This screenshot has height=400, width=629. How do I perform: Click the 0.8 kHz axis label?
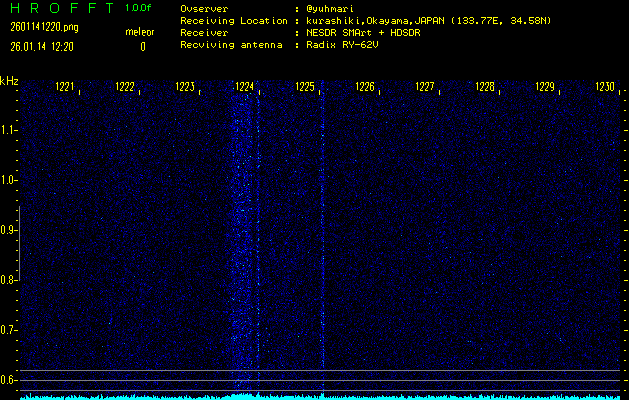(x=7, y=280)
